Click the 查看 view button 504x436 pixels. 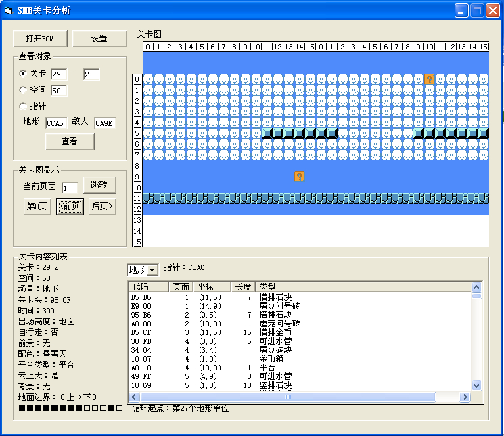tap(70, 141)
